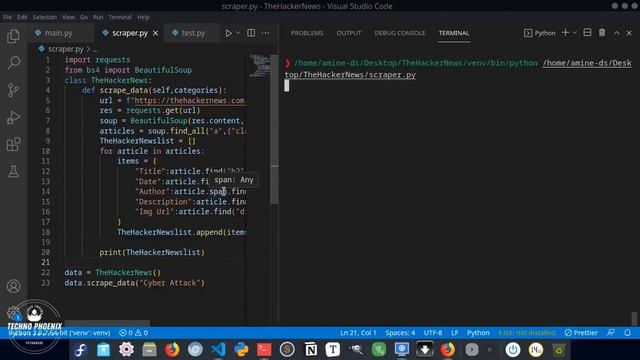
Task: Open the Run menu
Action: click(98, 17)
